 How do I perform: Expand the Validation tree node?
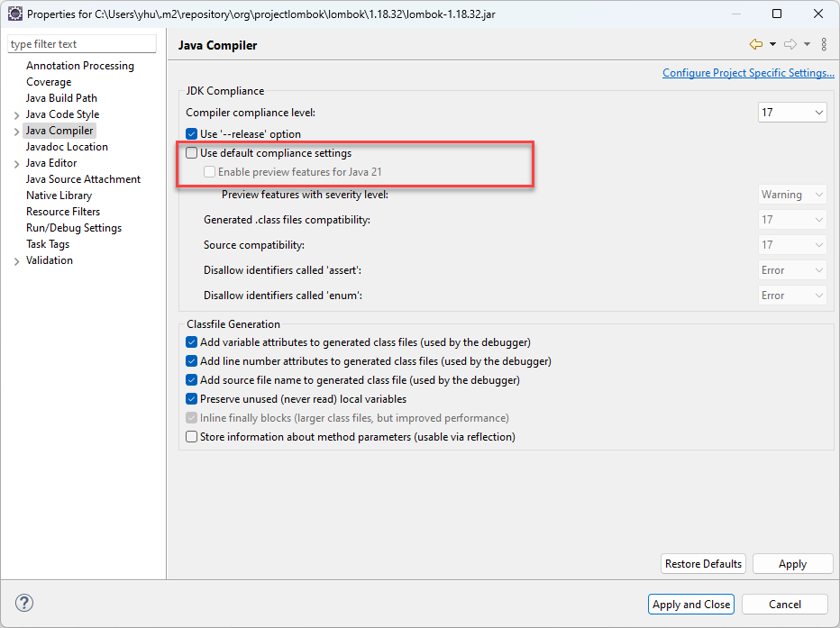point(16,261)
